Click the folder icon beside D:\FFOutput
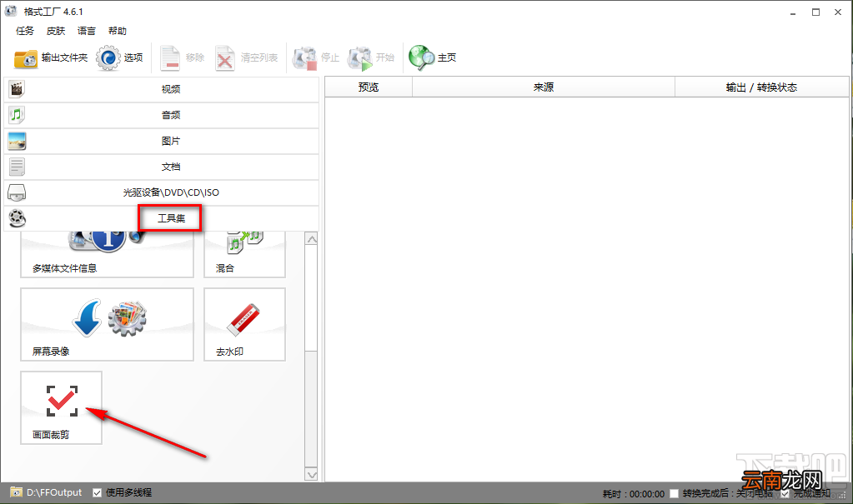The width and height of the screenshot is (853, 504). [16, 492]
